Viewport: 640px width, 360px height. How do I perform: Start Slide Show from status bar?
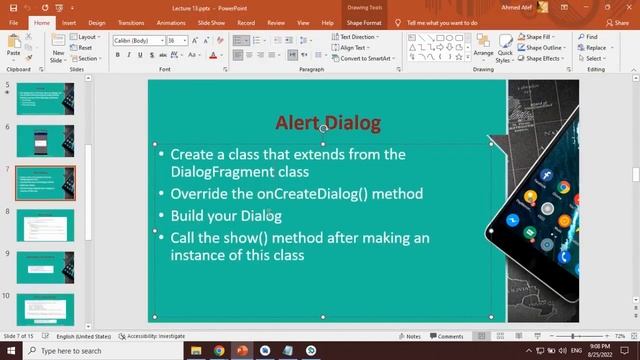pos(537,336)
